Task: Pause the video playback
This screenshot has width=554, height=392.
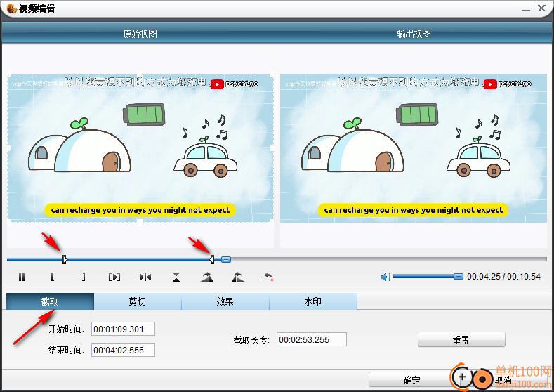Action: point(22,277)
